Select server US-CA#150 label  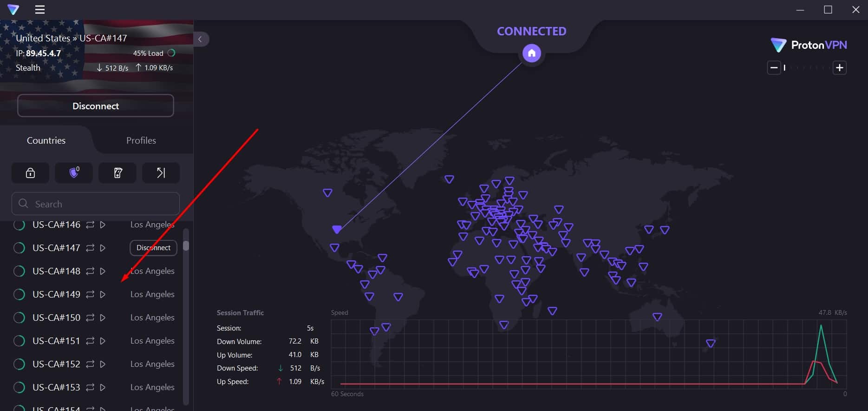click(x=56, y=318)
